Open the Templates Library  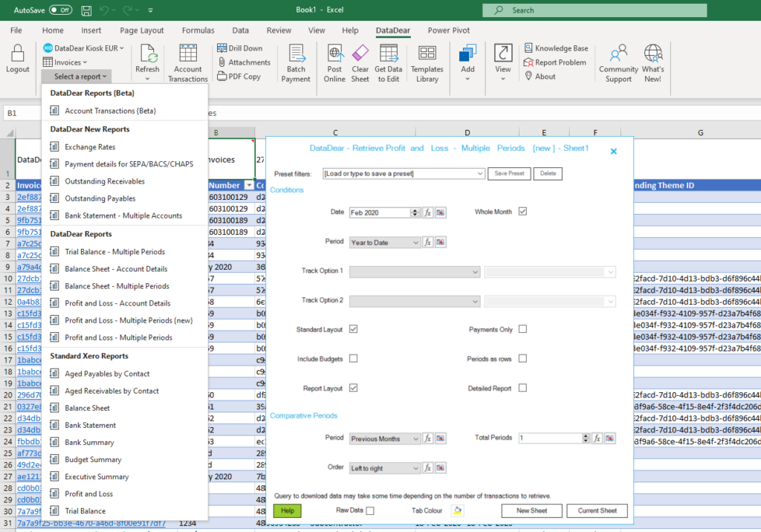coord(427,64)
